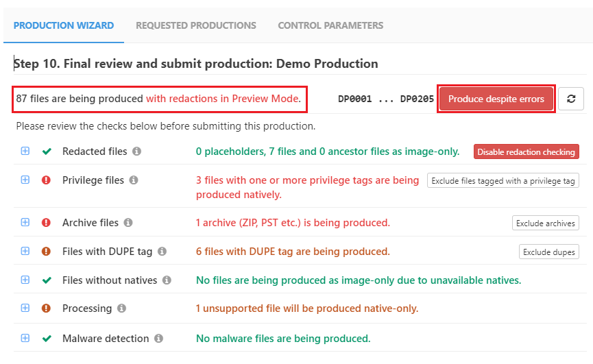Expand the Archive files row
Screen dimensions: 593x364
pyautogui.click(x=25, y=222)
